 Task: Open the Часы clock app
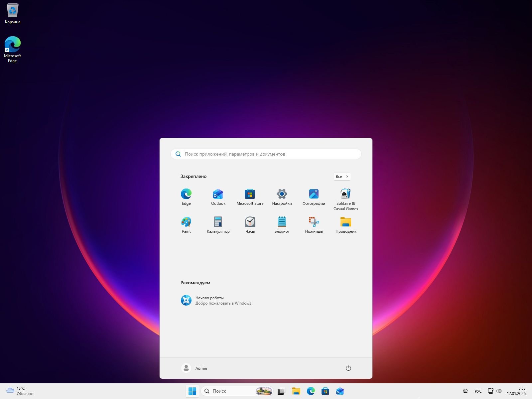[x=250, y=225]
